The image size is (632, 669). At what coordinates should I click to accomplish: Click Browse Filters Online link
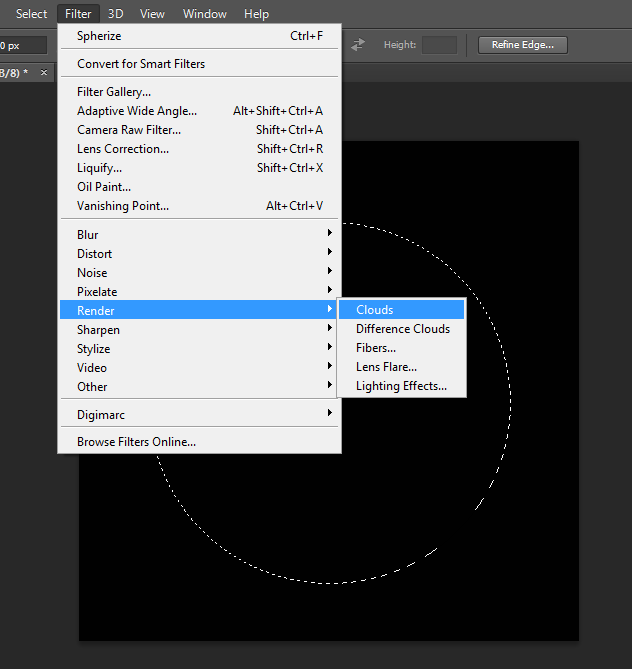(x=136, y=442)
